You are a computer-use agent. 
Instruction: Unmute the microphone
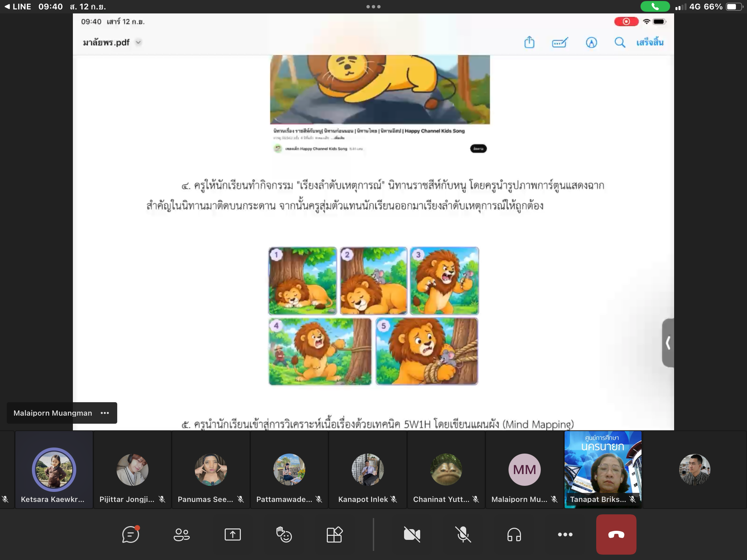pos(463,534)
